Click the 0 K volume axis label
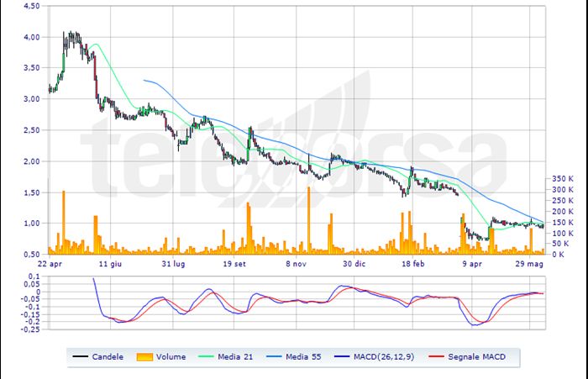The height and width of the screenshot is (379, 588). pyautogui.click(x=558, y=255)
